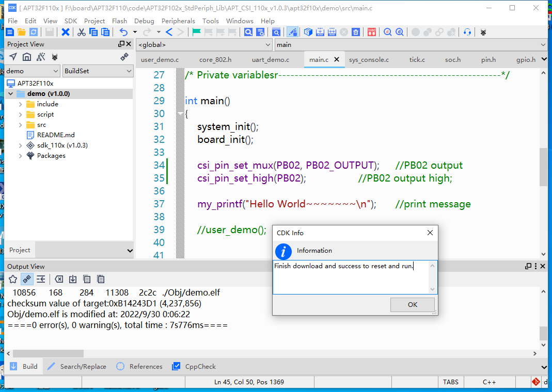
Task: Click the green bookmark flag icon
Action: tap(197, 32)
